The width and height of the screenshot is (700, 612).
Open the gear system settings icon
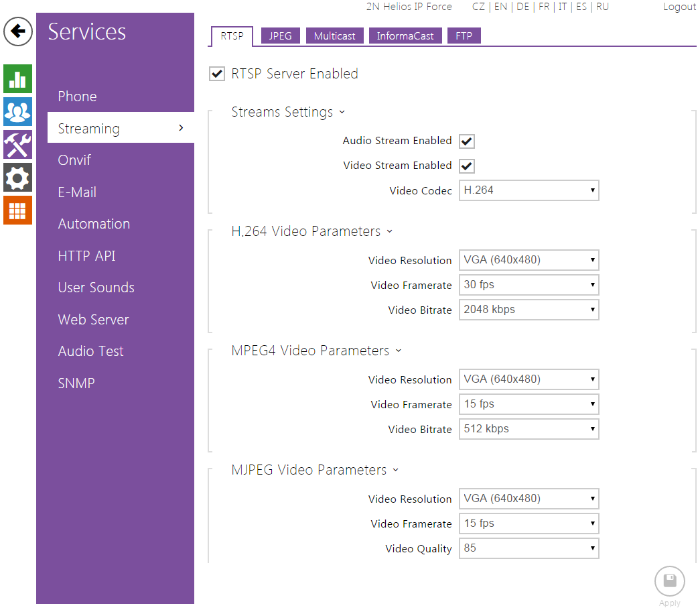pos(17,178)
